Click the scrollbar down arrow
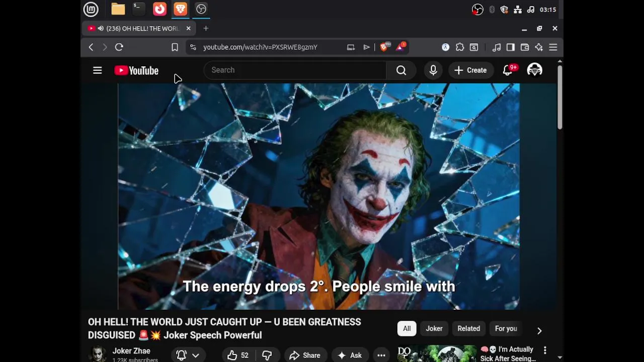 pos(559,358)
